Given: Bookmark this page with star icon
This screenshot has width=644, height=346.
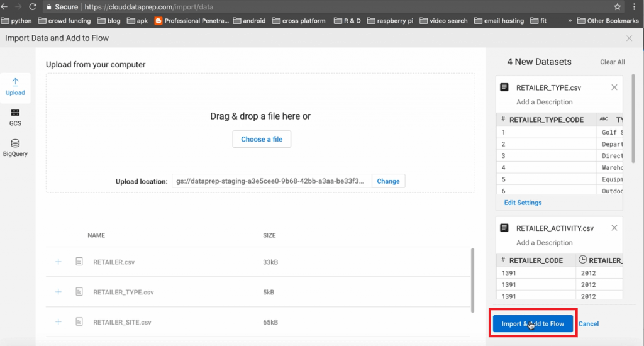Looking at the screenshot, I should pyautogui.click(x=617, y=7).
